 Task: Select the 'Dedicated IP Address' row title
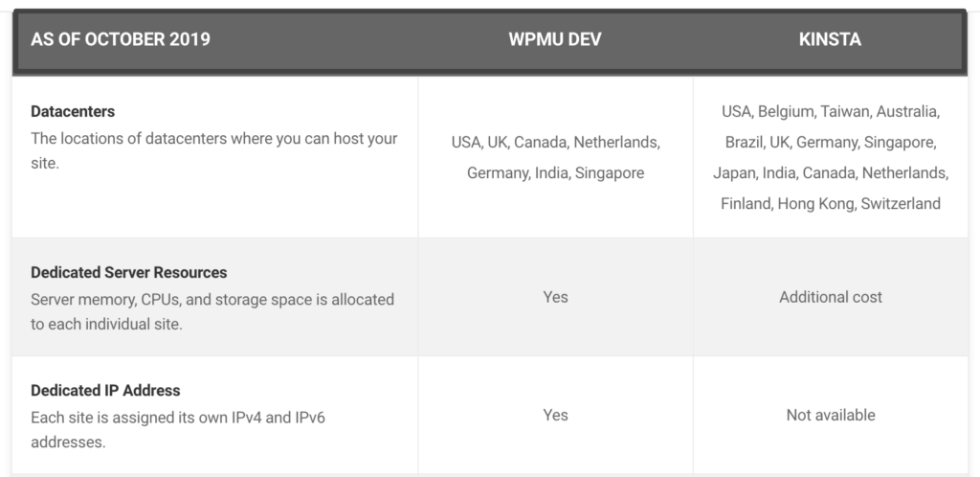105,391
